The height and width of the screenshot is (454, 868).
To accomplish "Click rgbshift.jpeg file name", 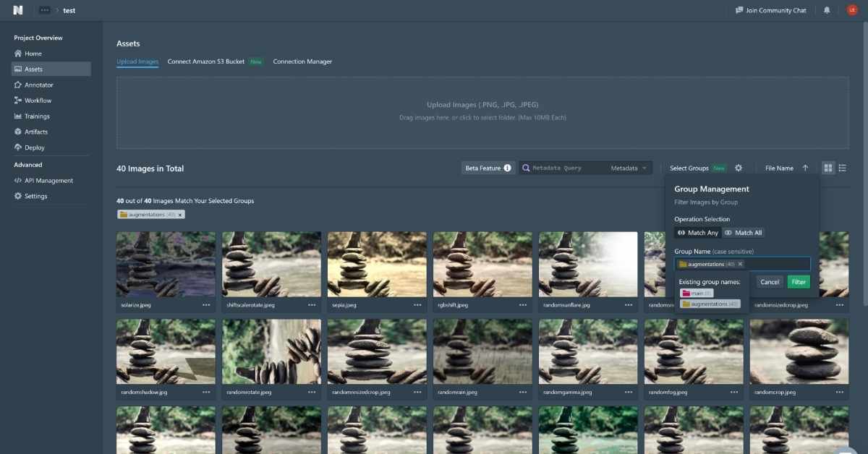I will tap(453, 305).
